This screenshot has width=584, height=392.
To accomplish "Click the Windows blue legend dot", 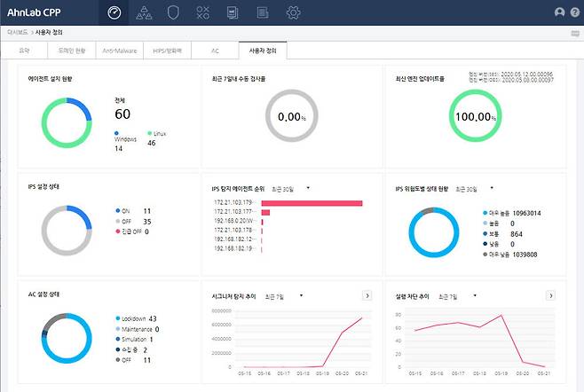I will [116, 133].
